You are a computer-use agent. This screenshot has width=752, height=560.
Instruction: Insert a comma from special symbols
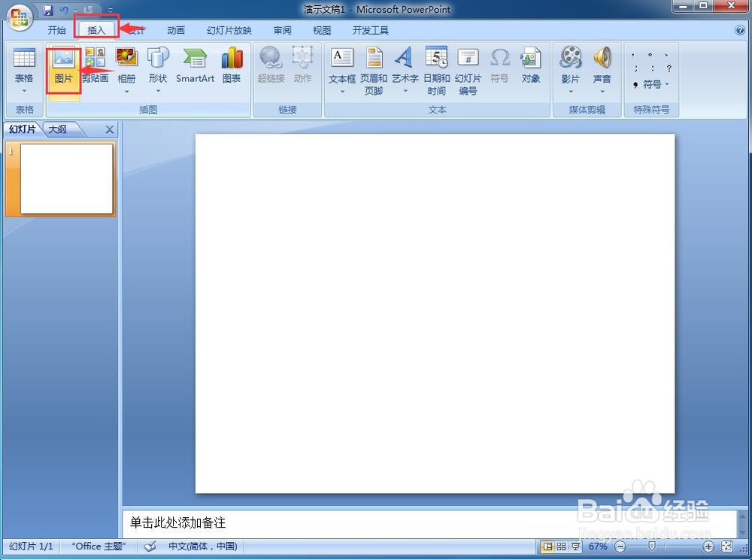click(x=633, y=55)
